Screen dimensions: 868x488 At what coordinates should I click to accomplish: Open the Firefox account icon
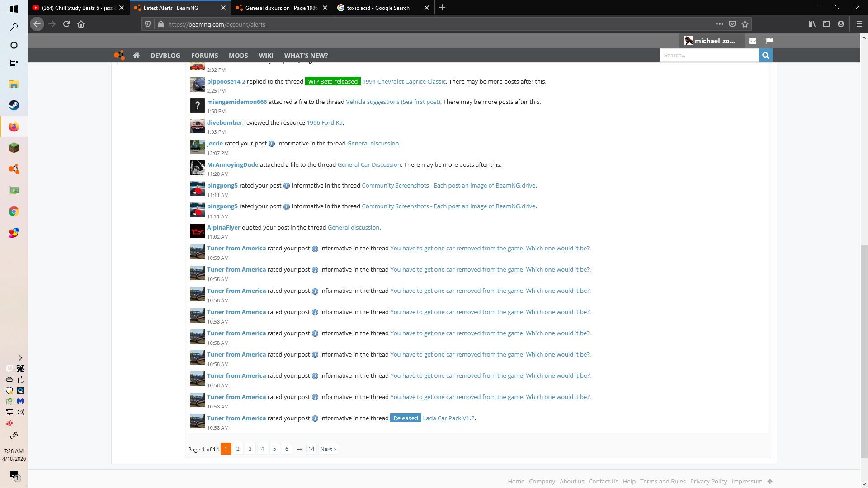tap(841, 24)
